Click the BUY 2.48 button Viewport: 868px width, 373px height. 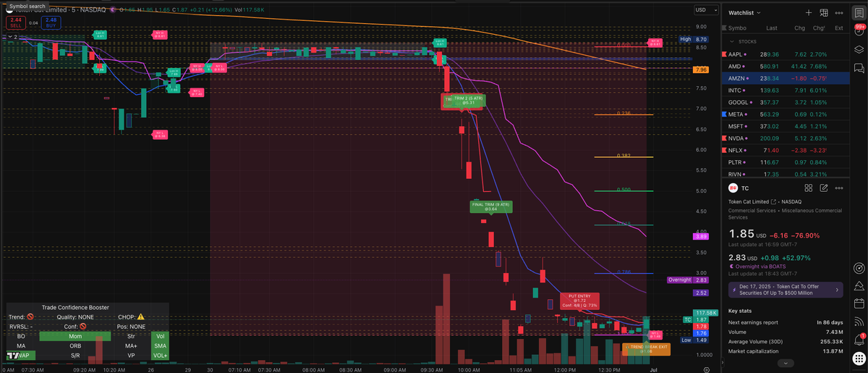51,22
